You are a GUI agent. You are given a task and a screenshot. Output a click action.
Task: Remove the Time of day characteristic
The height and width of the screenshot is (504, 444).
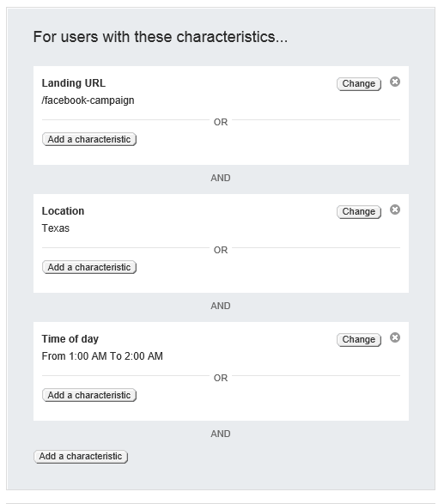395,337
